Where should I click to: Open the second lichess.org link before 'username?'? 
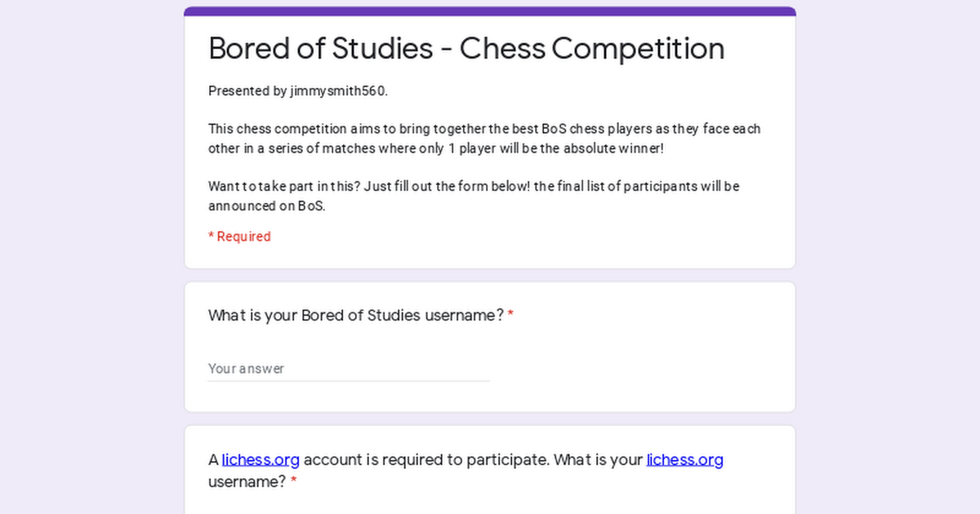pyautogui.click(x=684, y=459)
